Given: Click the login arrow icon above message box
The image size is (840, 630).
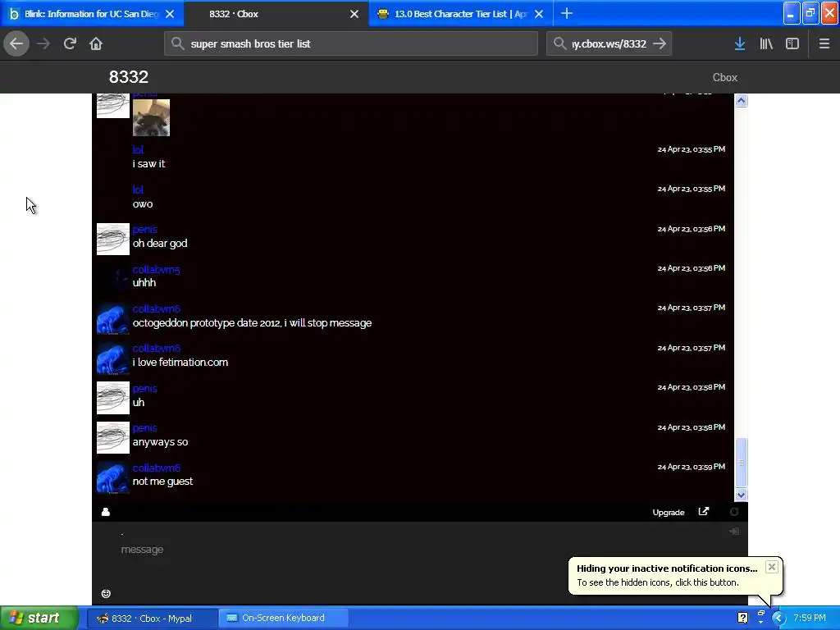Looking at the screenshot, I should (x=734, y=531).
